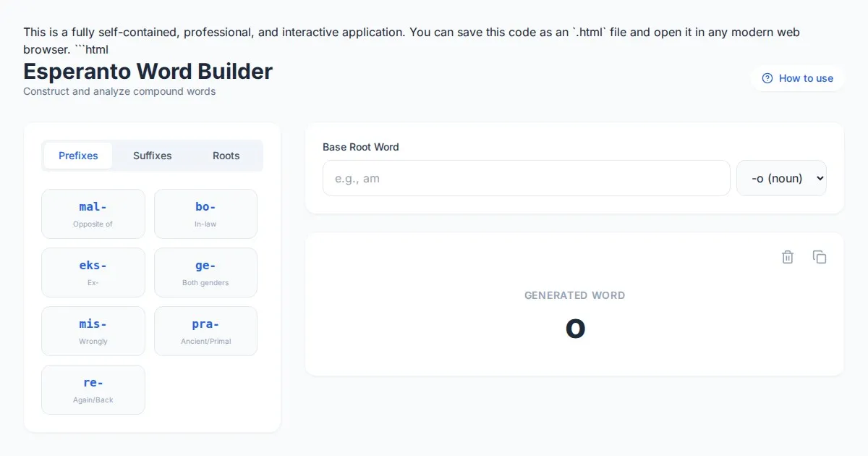Screen dimensions: 868x456
Task: Select the Prefixes tab
Action: pos(78,156)
